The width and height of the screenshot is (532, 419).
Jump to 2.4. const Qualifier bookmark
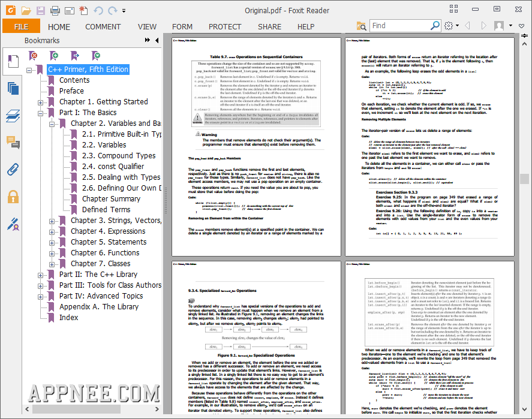113,167
